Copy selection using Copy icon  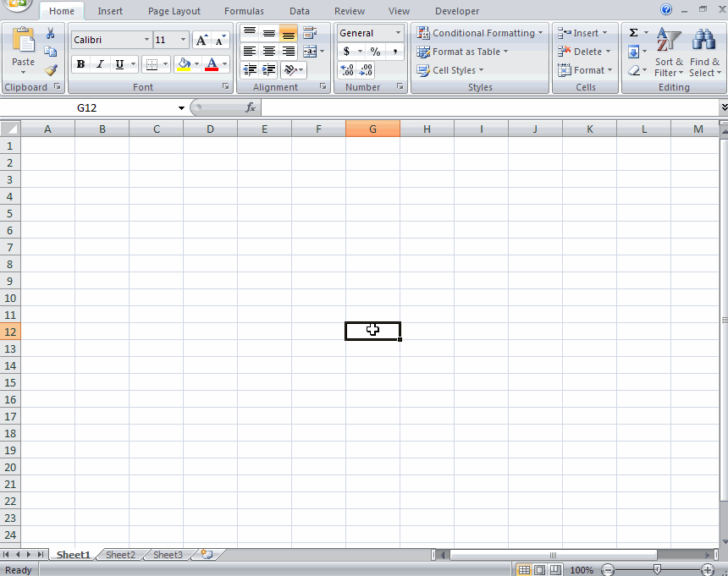coord(50,52)
